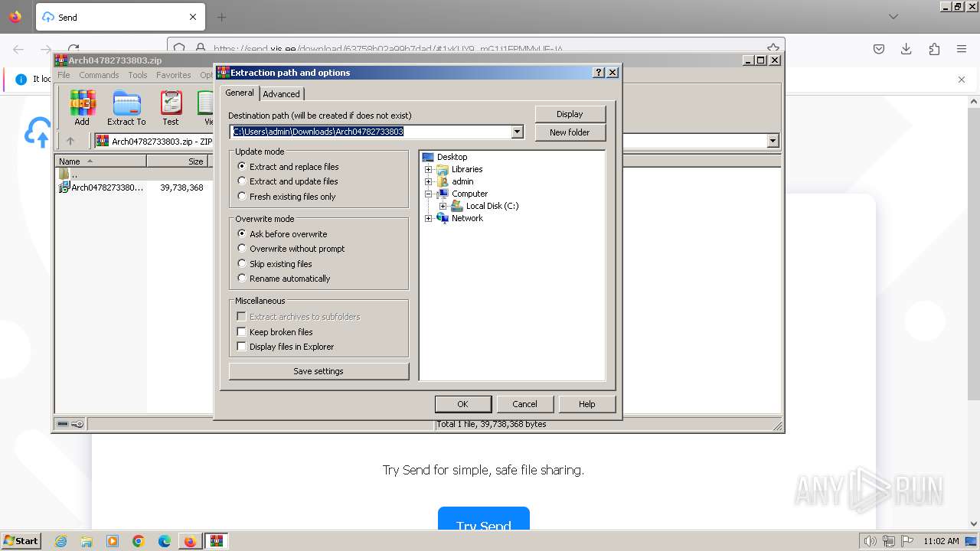Select the parent folder '..' row
980x551 pixels.
tap(100, 174)
